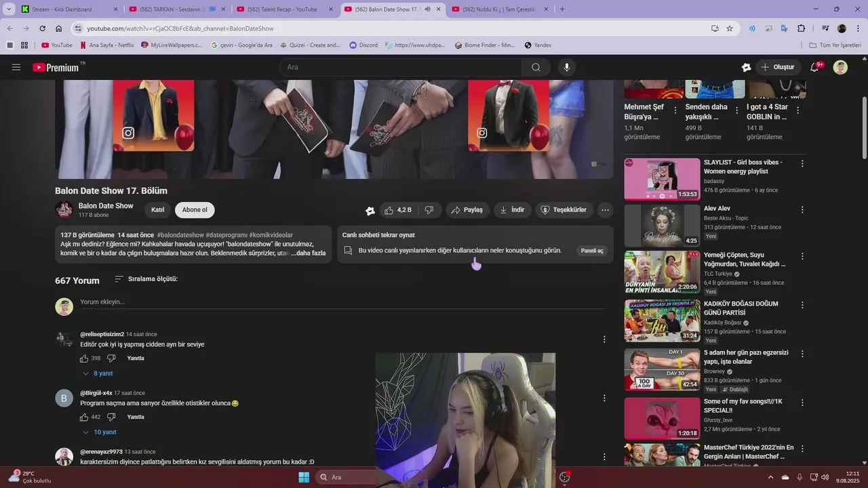The height and width of the screenshot is (488, 868).
Task: Subscribe with the Abone ol button
Action: click(x=195, y=210)
